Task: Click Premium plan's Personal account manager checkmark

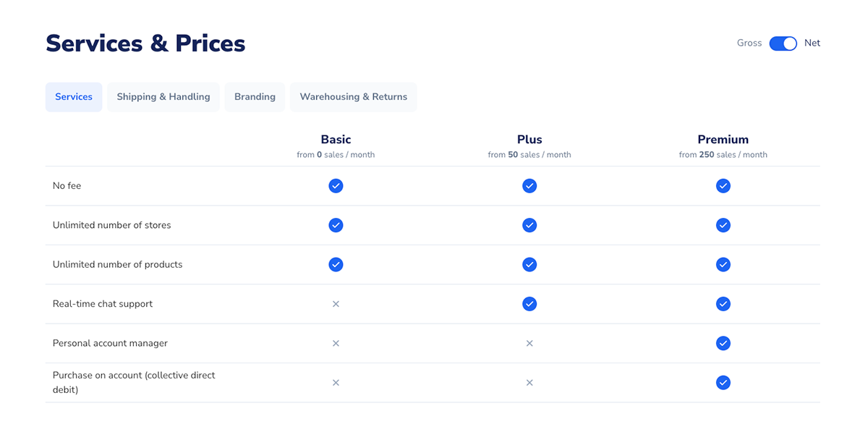Action: [723, 343]
